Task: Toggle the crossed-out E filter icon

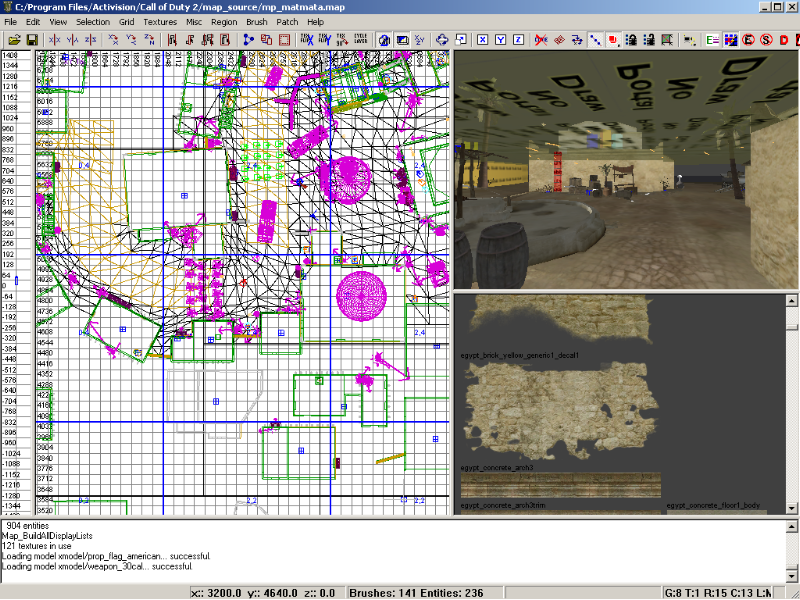Action: pos(748,40)
